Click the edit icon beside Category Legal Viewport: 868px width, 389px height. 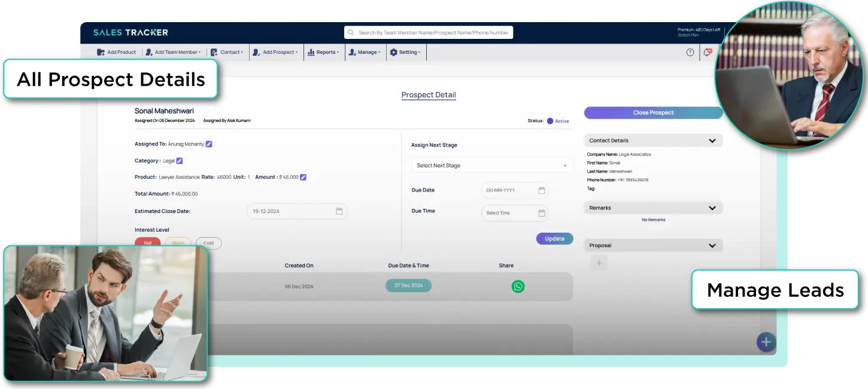coord(180,160)
